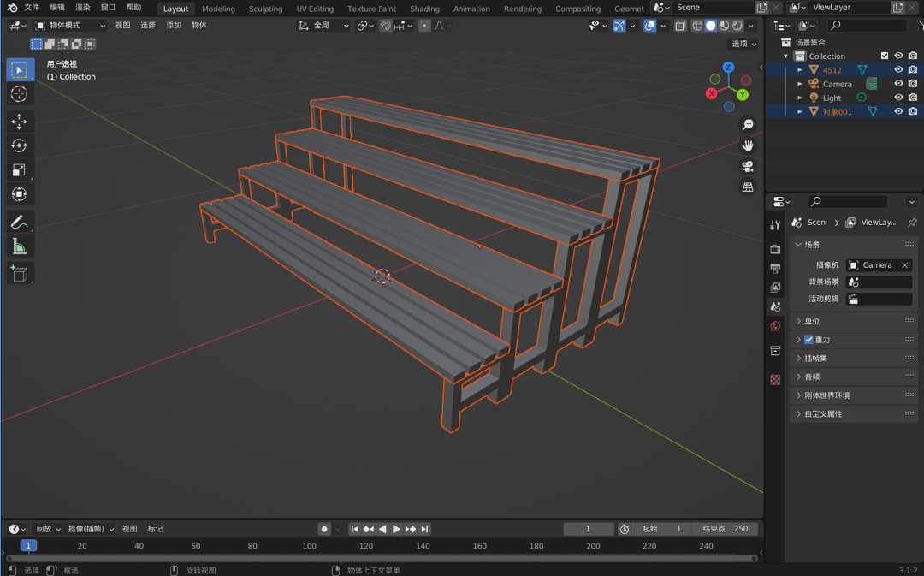This screenshot has width=924, height=576.
Task: Jump to the timeline end frame
Action: click(424, 529)
